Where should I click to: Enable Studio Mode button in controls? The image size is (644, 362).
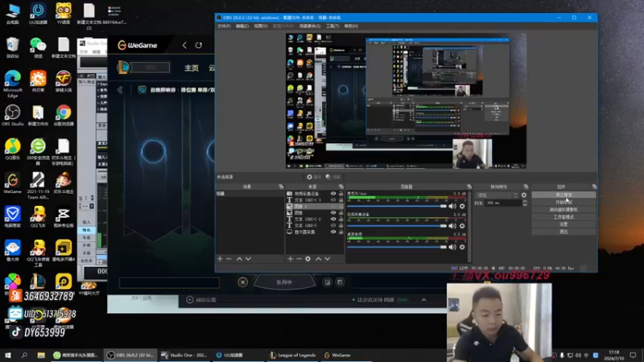tap(563, 217)
